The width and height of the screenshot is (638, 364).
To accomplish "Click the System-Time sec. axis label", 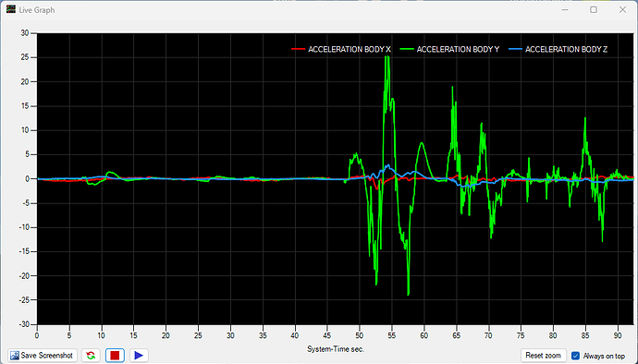I will coord(336,349).
